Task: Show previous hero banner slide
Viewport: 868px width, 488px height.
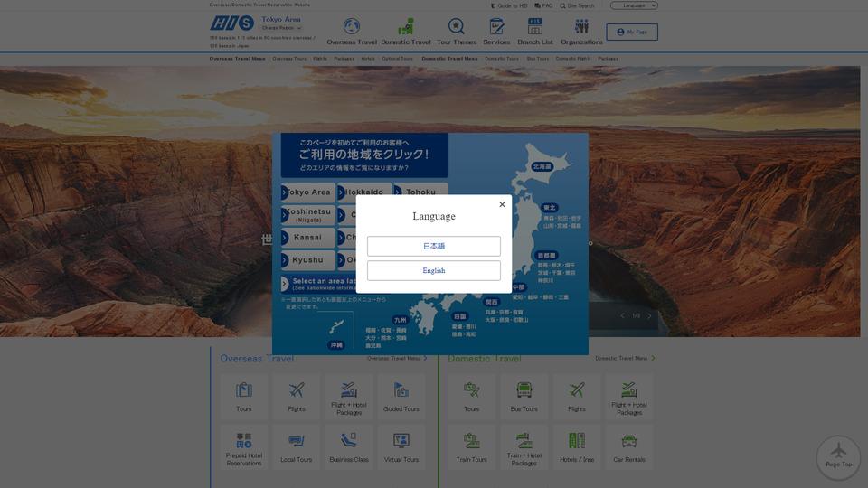Action: pyautogui.click(x=622, y=316)
